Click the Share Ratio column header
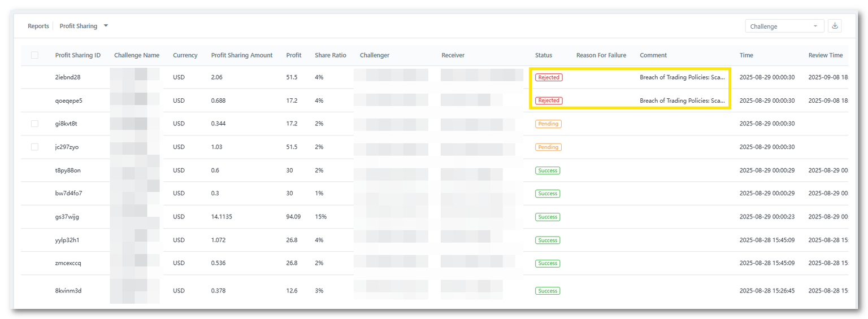The width and height of the screenshot is (868, 319). click(x=331, y=55)
